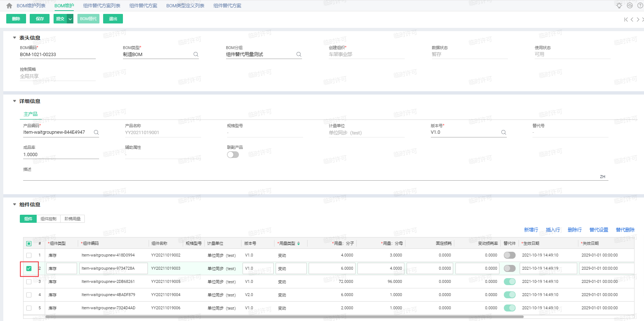
Task: Open the 产品编码 lookup magnifier icon
Action: 96,132
